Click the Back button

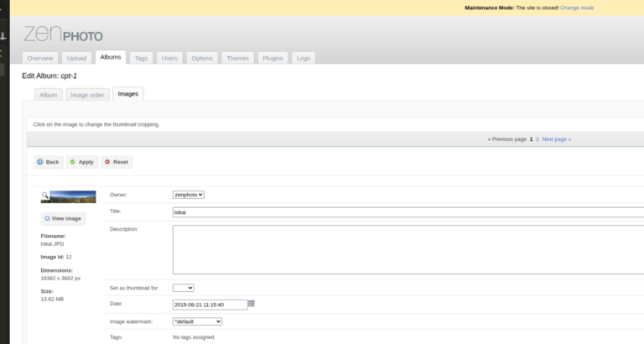tap(49, 162)
